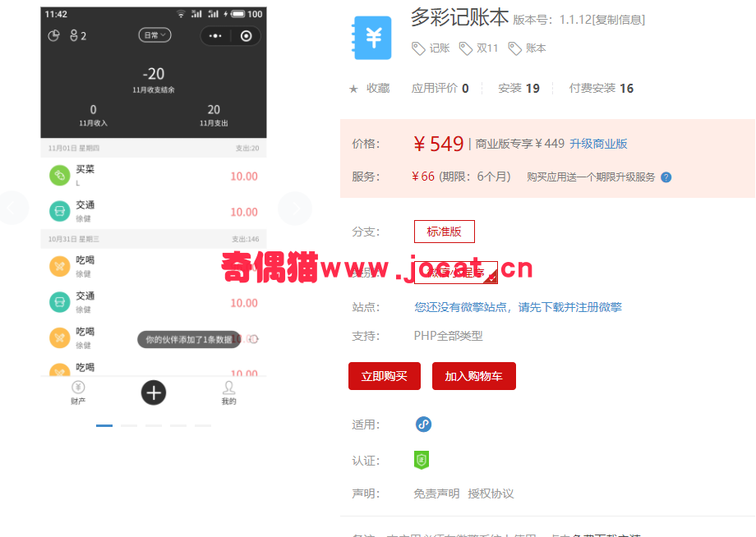This screenshot has width=756, height=537.
Task: Open the 授权协议 link
Action: (491, 493)
